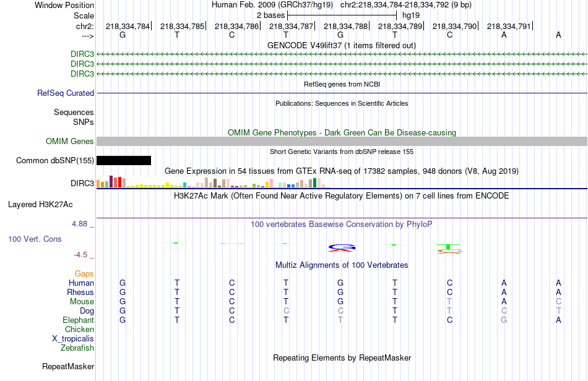Click position label 218,334,789
Image resolution: width=588 pixels, height=381 pixels.
pyautogui.click(x=400, y=26)
